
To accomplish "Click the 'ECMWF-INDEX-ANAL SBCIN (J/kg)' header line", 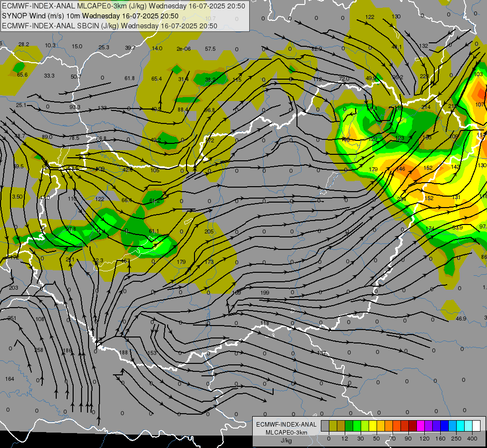I will click(x=60, y=26).
